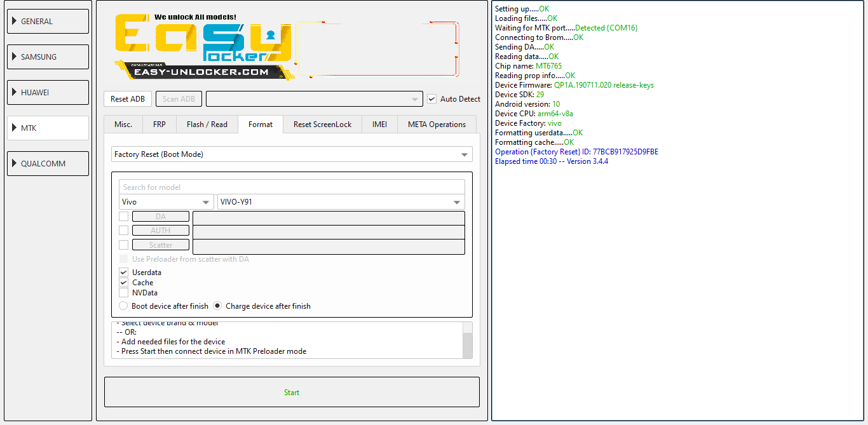This screenshot has width=868, height=425.
Task: Click the Scatter file button
Action: (161, 245)
